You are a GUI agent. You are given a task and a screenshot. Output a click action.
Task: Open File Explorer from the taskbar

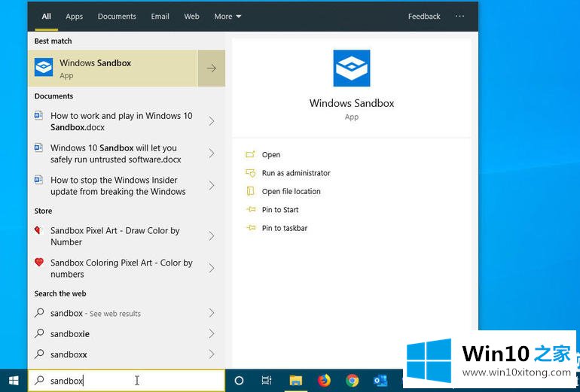click(296, 380)
